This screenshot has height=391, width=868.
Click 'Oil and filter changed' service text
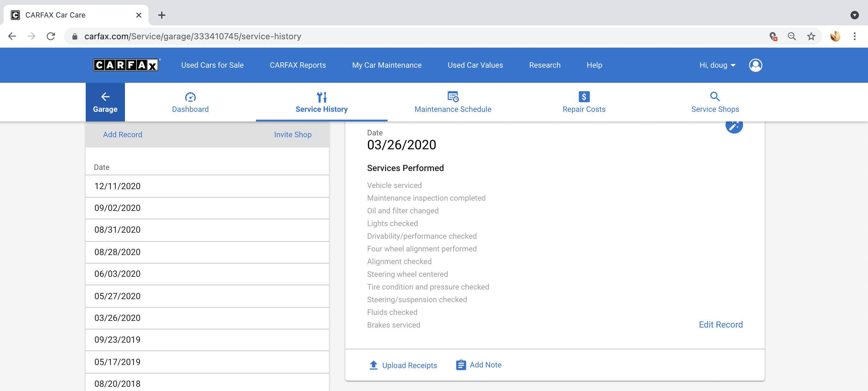pyautogui.click(x=403, y=211)
